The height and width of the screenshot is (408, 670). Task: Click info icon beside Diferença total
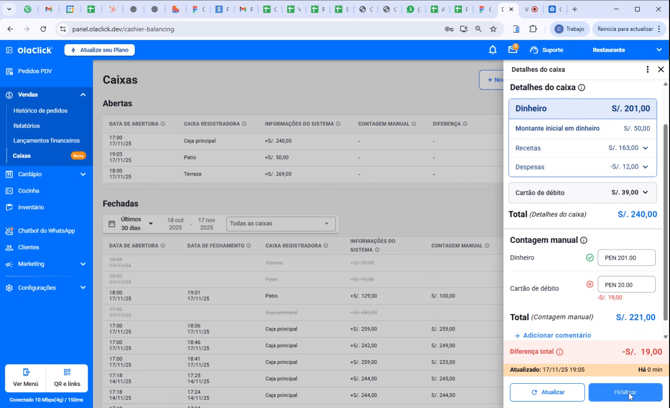[559, 352]
